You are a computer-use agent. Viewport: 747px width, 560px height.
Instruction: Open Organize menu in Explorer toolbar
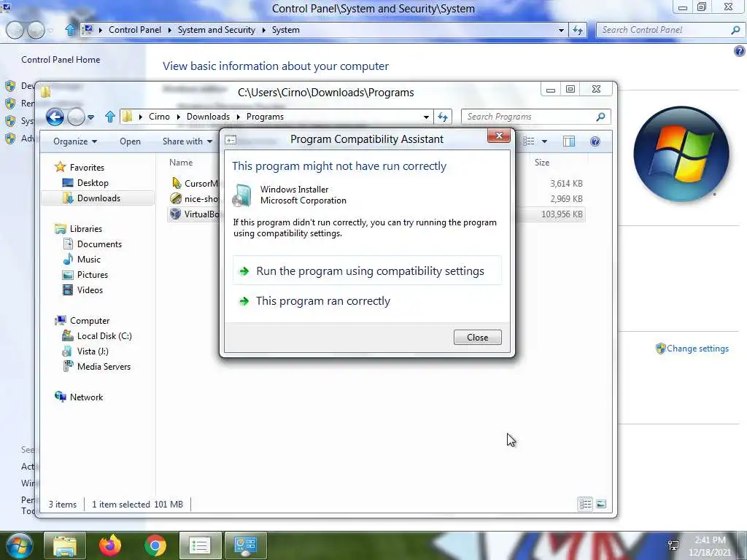[x=75, y=141]
